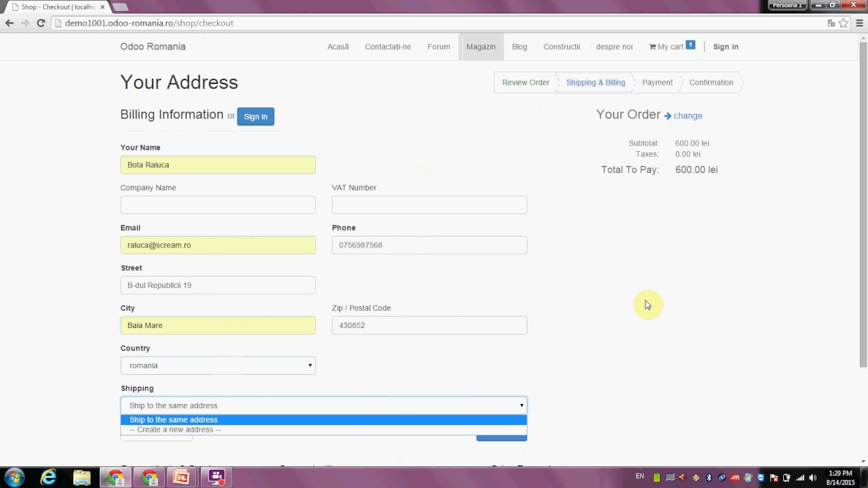The height and width of the screenshot is (488, 868).
Task: Go to Review Order step
Action: (526, 83)
